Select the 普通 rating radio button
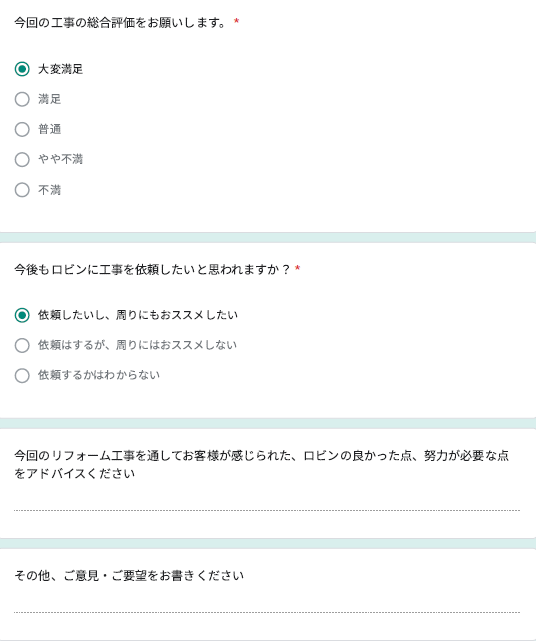 [x=22, y=130]
